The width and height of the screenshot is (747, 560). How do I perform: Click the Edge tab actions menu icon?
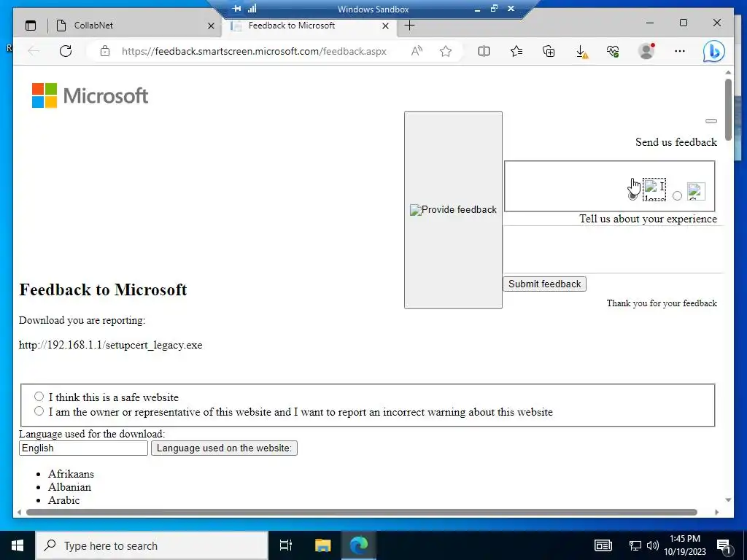pyautogui.click(x=31, y=26)
